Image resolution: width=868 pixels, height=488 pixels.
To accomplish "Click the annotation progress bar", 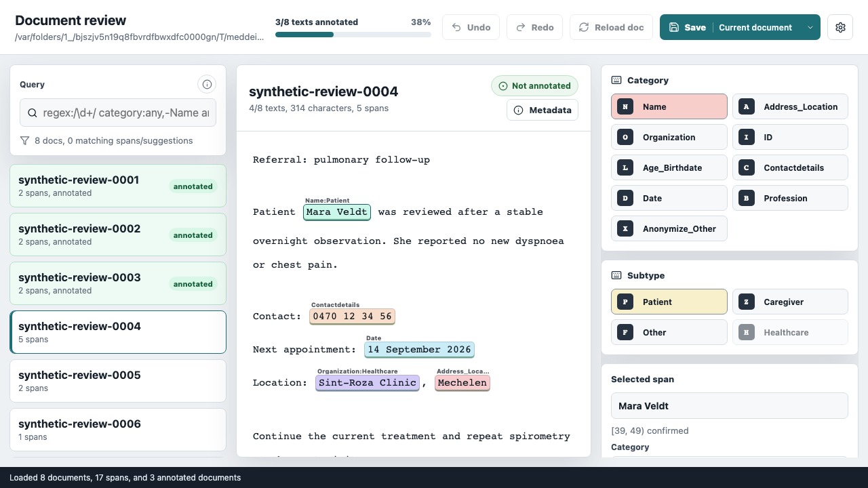I will 353,35.
